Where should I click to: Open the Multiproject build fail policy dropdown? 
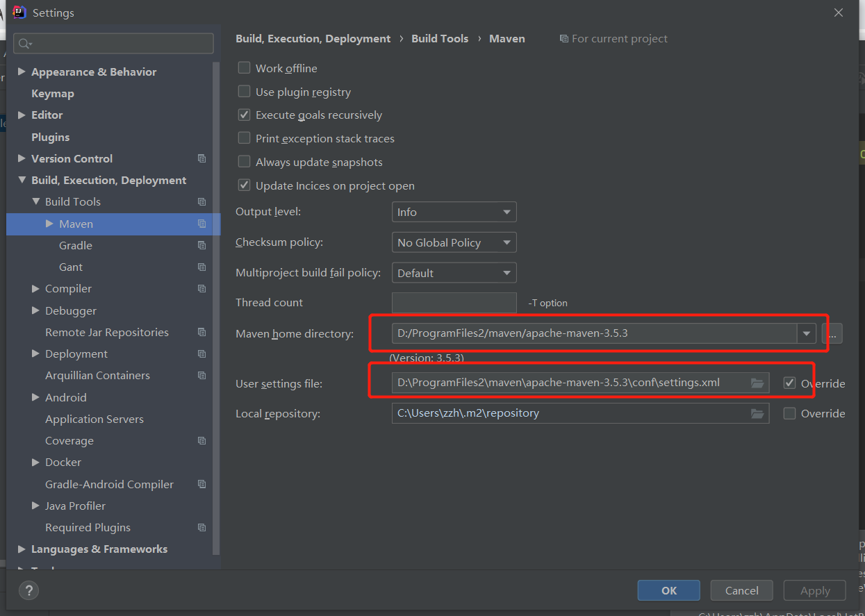454,273
